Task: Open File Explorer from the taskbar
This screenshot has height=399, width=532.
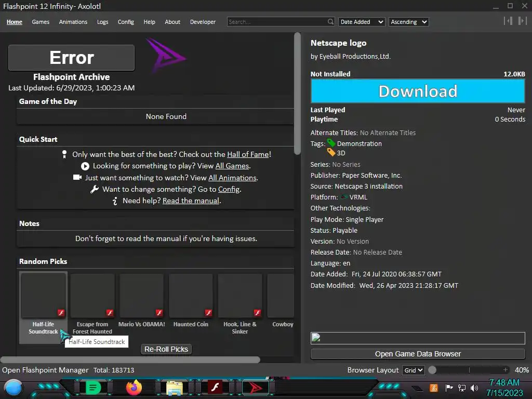Action: 175,388
